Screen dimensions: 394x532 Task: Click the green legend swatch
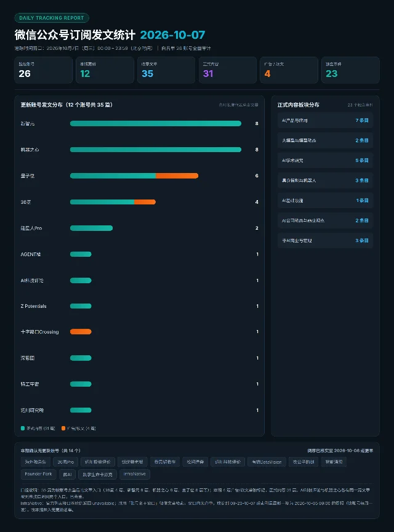(x=23, y=429)
